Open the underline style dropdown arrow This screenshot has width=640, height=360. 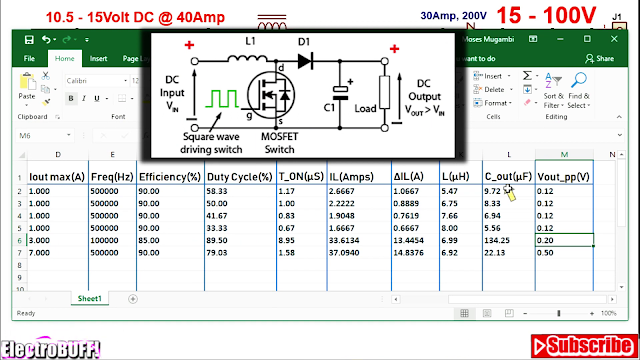pos(107,98)
